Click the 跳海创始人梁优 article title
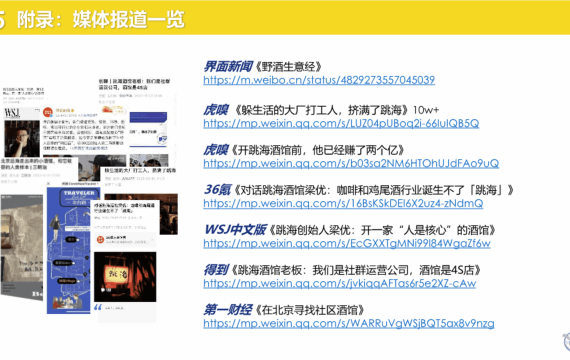 coord(382,230)
